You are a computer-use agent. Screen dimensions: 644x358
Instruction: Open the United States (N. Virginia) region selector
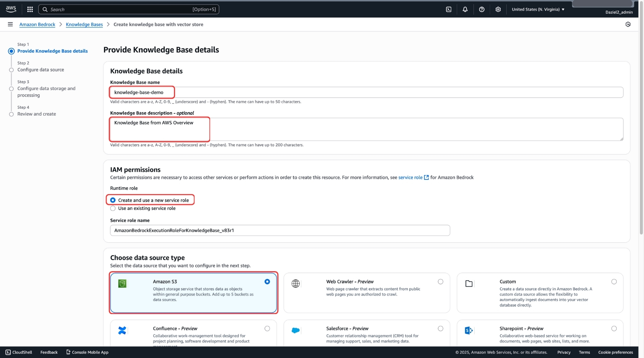tap(538, 9)
